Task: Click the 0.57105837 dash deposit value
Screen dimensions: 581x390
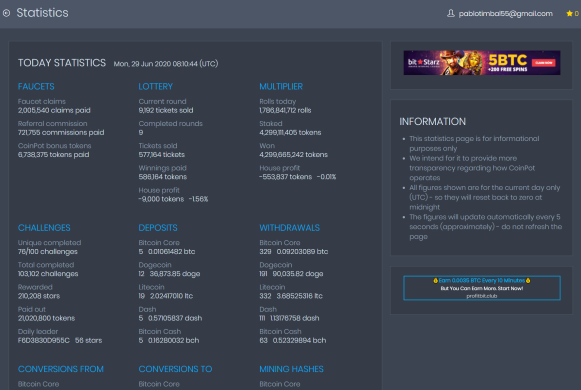Action: coord(175,319)
